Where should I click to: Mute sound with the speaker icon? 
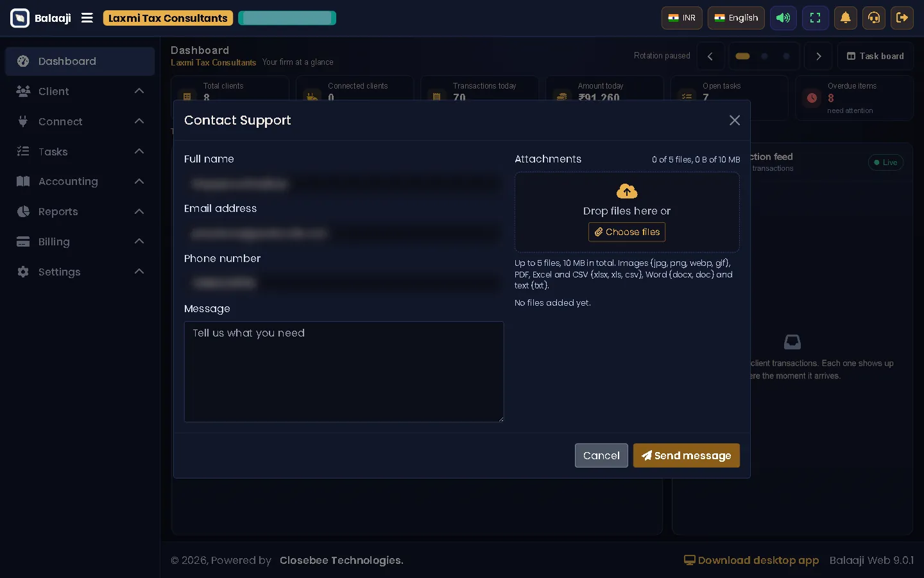tap(783, 18)
